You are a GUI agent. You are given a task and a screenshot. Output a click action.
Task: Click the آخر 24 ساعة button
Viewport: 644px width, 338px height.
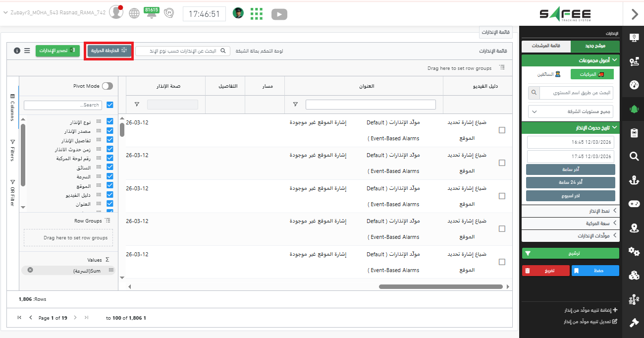(570, 182)
